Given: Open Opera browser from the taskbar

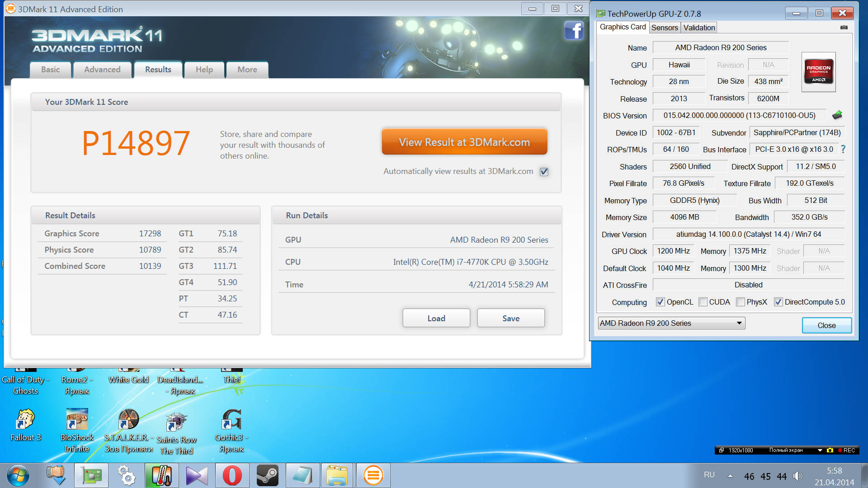Looking at the screenshot, I should click(232, 475).
